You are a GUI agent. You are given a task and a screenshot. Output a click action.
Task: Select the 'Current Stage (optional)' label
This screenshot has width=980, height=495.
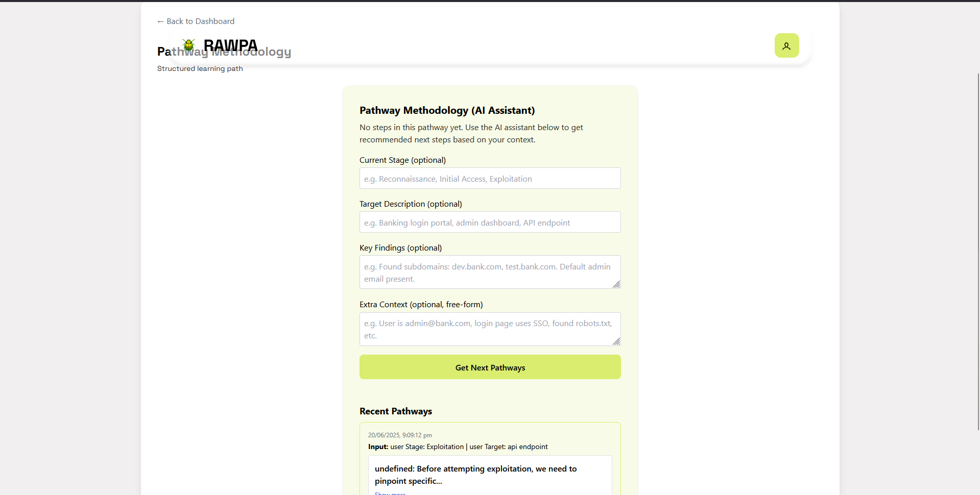402,160
